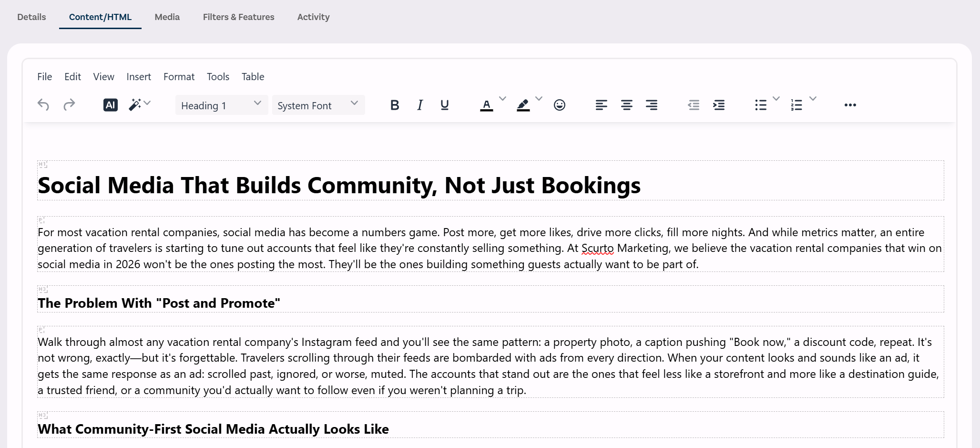Toggle underline formatting
980x448 pixels.
coord(445,105)
